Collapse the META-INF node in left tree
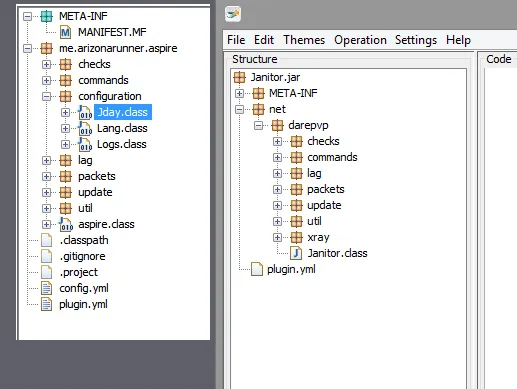 click(x=28, y=16)
